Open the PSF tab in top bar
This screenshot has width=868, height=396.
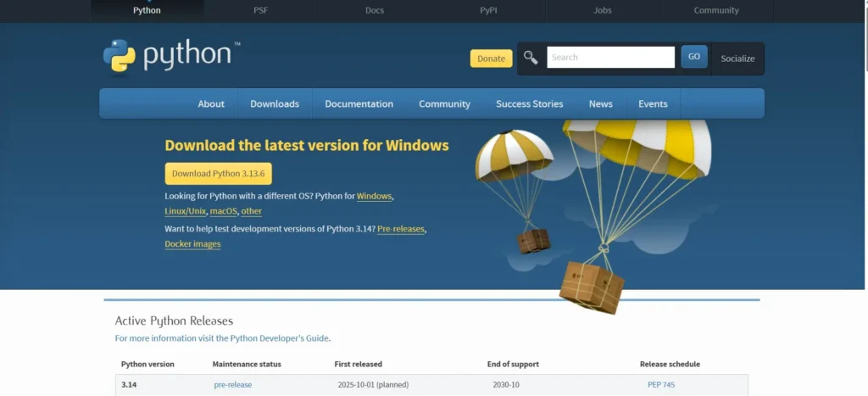pyautogui.click(x=261, y=10)
